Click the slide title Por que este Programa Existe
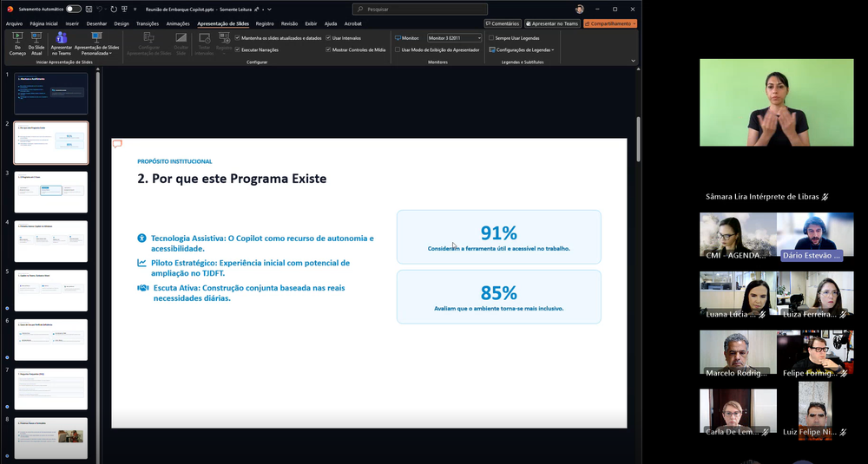The image size is (868, 464). (232, 179)
